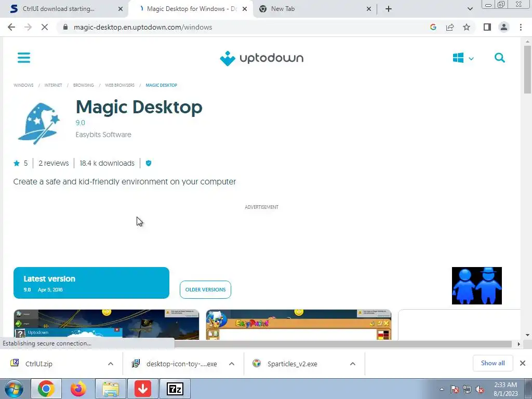Close the New Tab tab
532x399 pixels.
click(369, 9)
